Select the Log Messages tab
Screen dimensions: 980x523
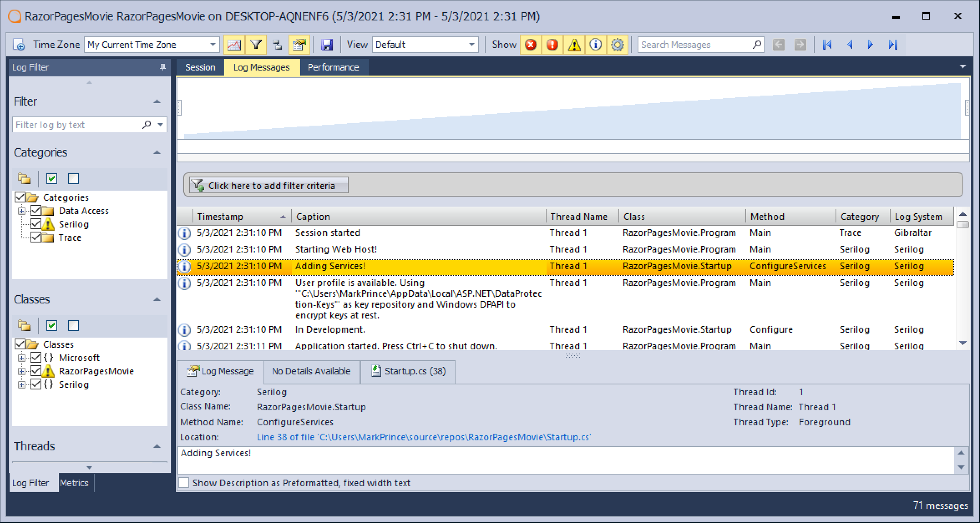click(x=262, y=67)
